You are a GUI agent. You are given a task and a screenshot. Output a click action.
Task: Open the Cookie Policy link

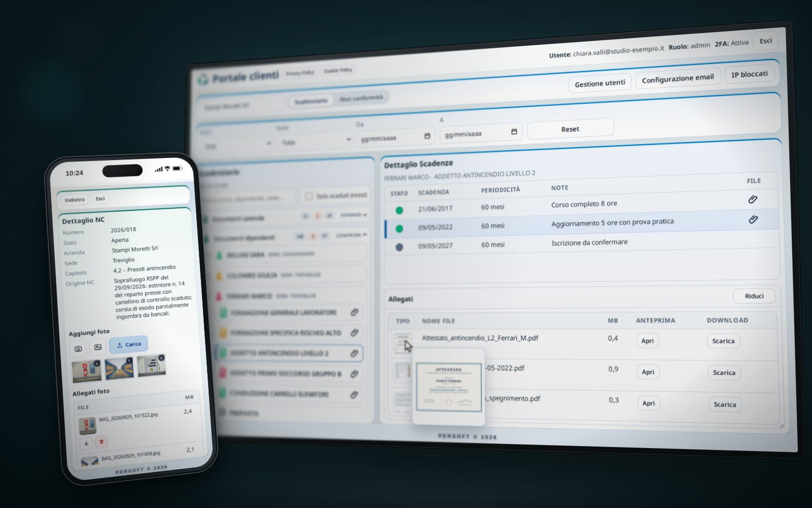click(338, 70)
